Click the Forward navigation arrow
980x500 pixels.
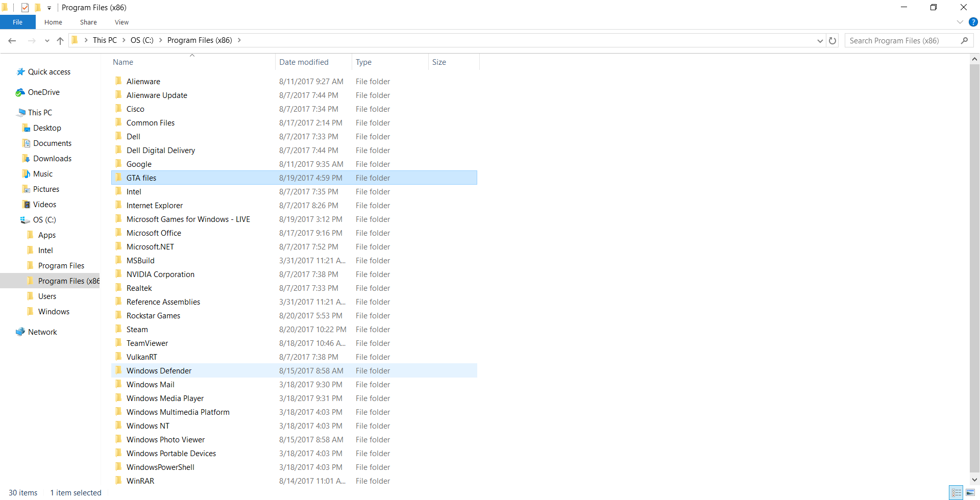31,40
